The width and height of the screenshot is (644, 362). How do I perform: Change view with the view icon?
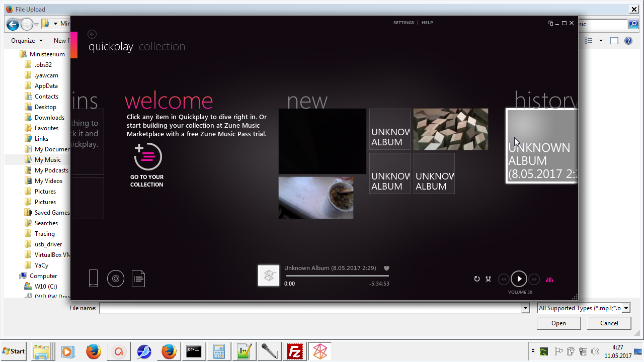click(x=589, y=41)
